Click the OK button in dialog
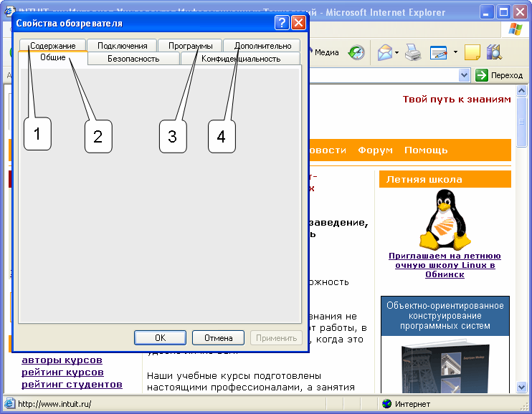The width and height of the screenshot is (532, 414). coord(160,337)
